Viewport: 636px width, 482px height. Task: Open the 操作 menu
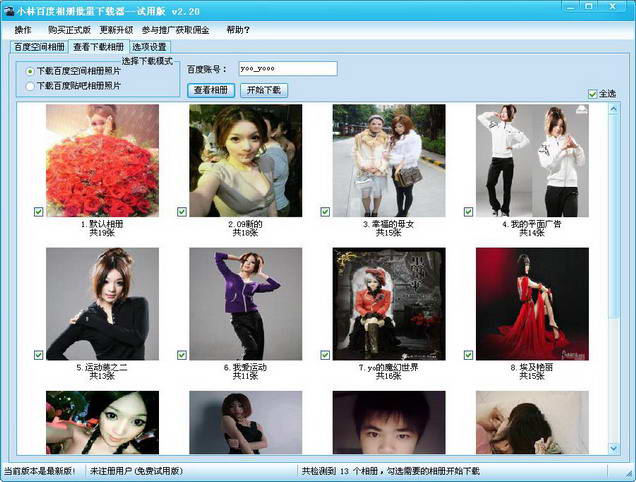[22, 30]
